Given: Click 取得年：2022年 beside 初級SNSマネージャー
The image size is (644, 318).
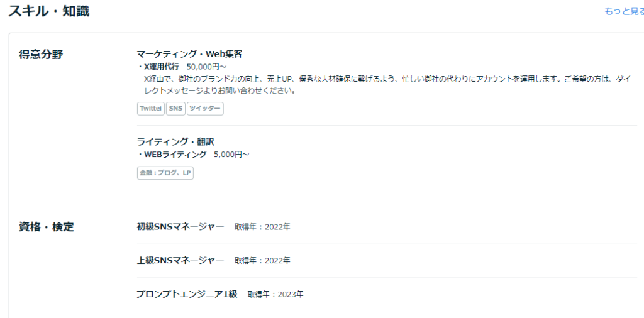Looking at the screenshot, I should point(262,227).
